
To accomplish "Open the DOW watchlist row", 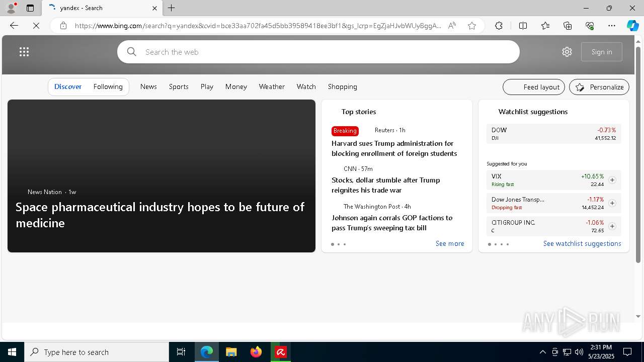I will 553,134.
